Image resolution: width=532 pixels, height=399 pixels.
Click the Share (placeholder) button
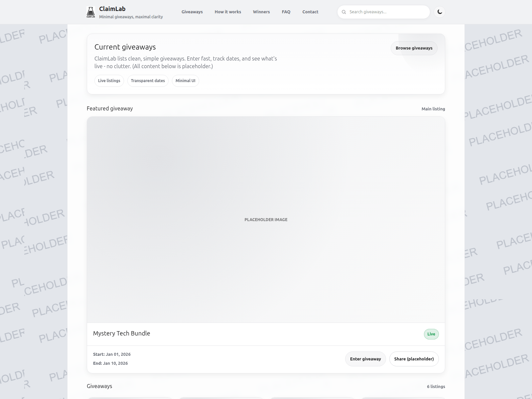click(414, 359)
